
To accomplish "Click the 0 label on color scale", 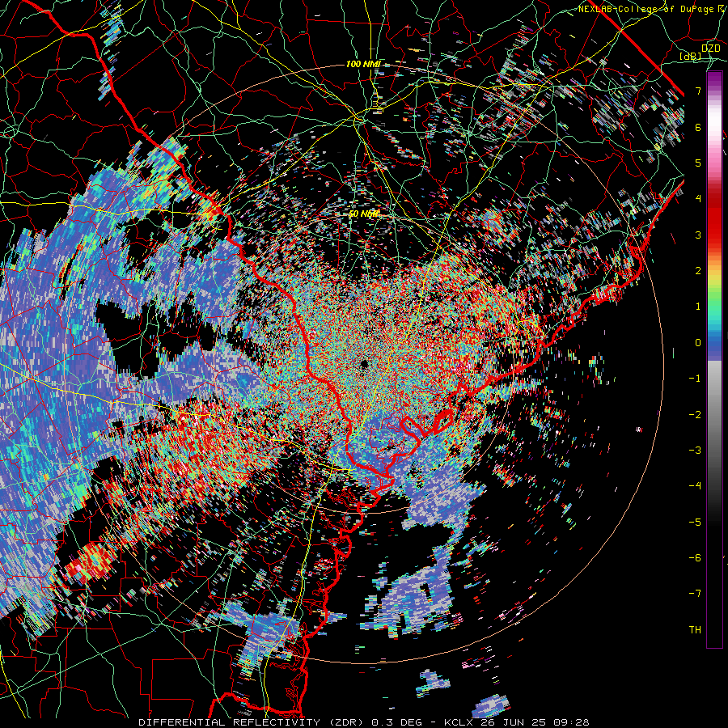I will 698,343.
